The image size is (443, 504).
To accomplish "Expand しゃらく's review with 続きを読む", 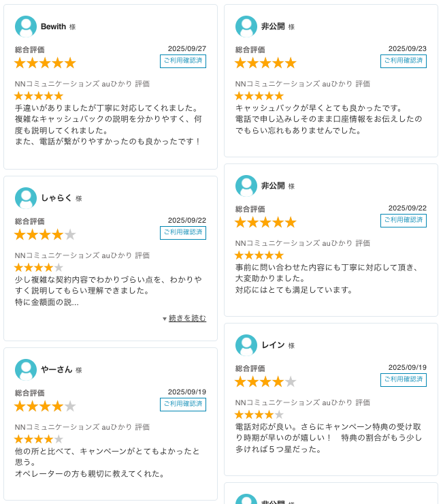I will coord(187,318).
